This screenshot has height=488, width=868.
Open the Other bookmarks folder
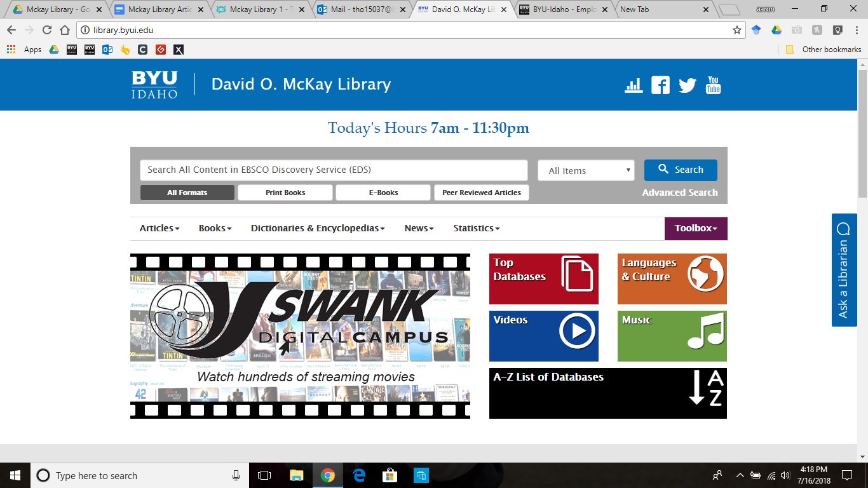pyautogui.click(x=824, y=49)
